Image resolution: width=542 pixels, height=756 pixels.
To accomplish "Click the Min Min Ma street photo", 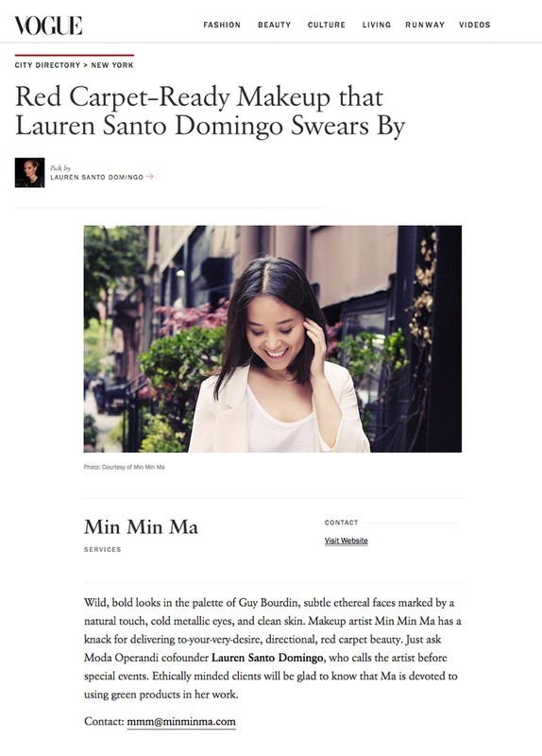I will [273, 338].
